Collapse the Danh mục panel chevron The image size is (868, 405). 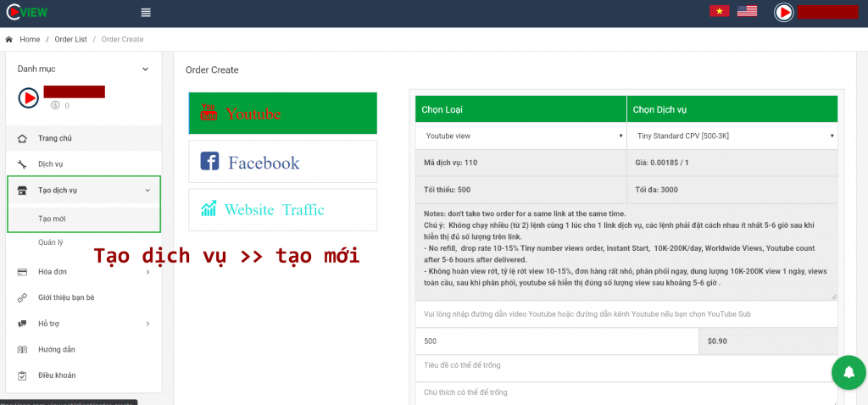click(x=145, y=69)
